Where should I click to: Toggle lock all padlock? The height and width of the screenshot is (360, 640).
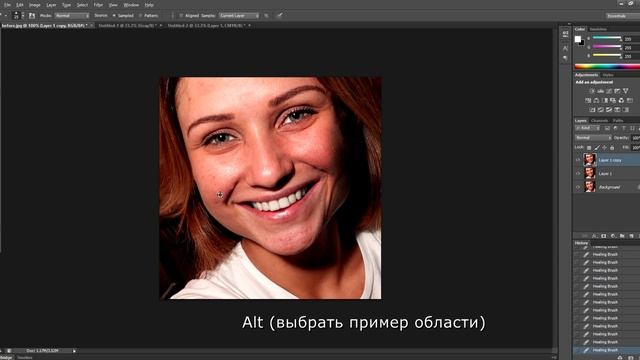pos(612,147)
